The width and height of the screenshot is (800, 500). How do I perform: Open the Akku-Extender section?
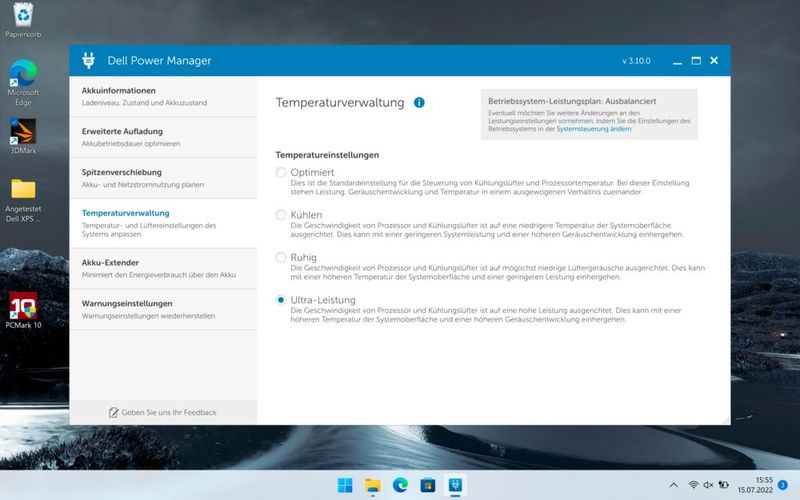point(163,268)
